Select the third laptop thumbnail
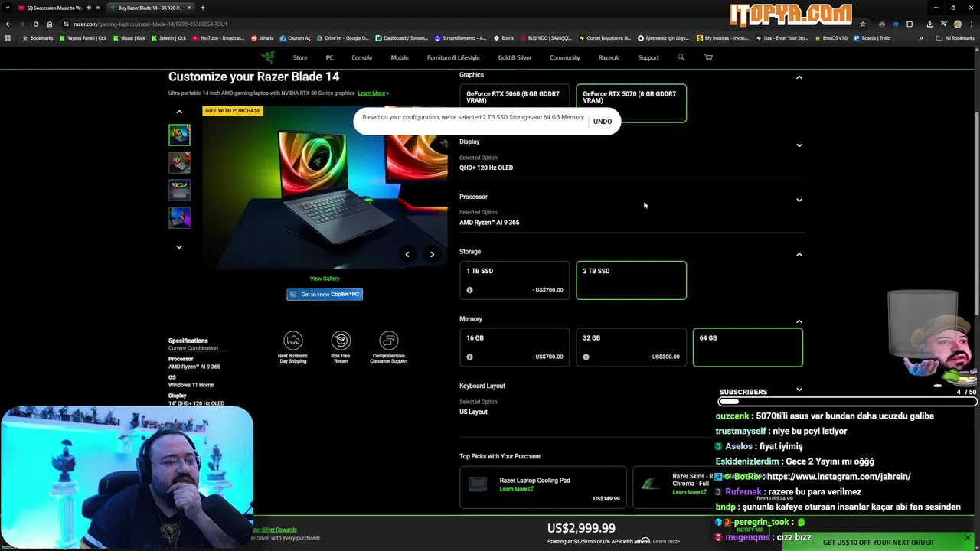Image resolution: width=980 pixels, height=551 pixels. click(x=179, y=190)
